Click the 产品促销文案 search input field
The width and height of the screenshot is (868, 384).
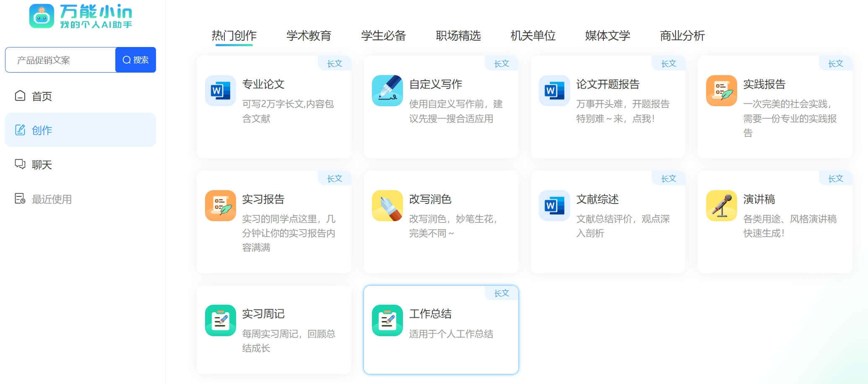pos(61,60)
